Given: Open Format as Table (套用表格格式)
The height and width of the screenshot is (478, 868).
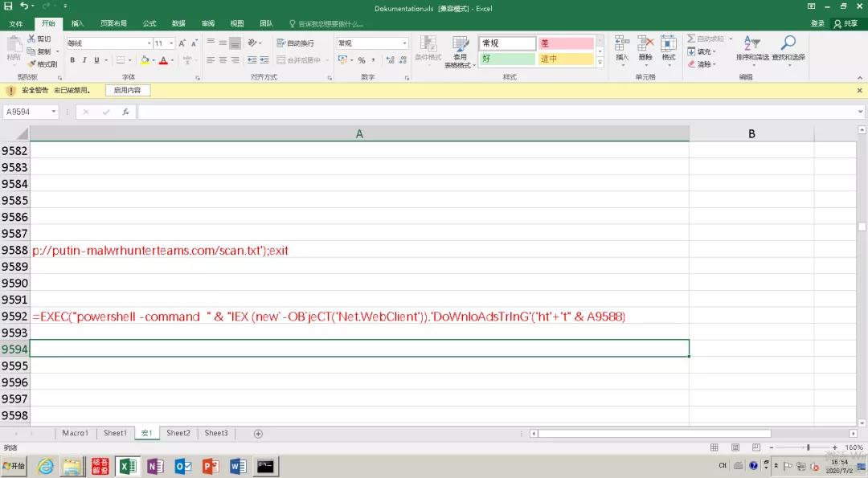Looking at the screenshot, I should (460, 52).
